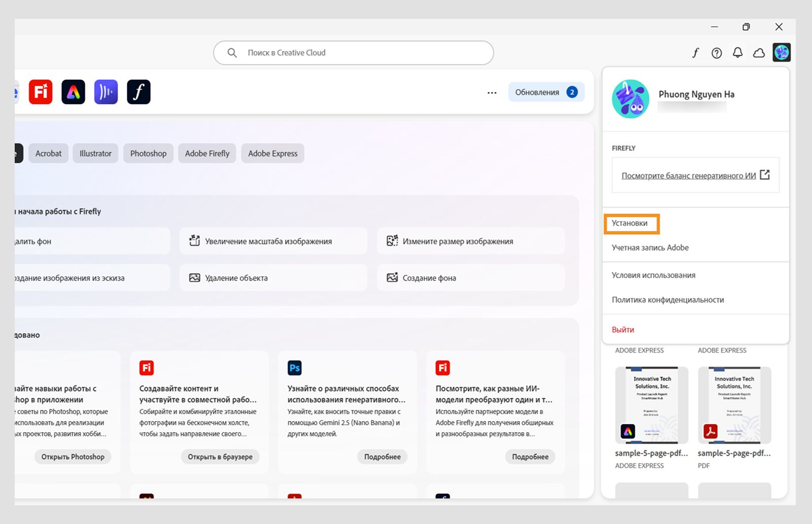Click the Phuong Nguyen Ha name text
The image size is (812, 524).
(x=696, y=94)
